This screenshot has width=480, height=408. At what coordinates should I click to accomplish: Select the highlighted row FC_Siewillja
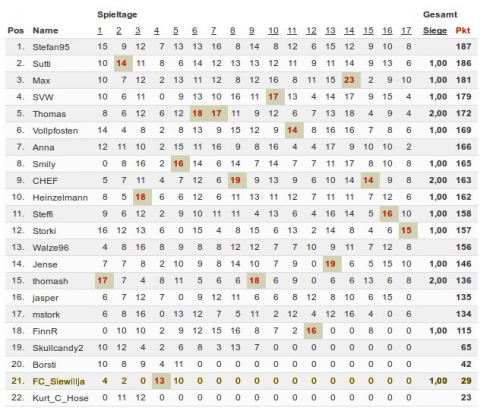[x=241, y=381]
